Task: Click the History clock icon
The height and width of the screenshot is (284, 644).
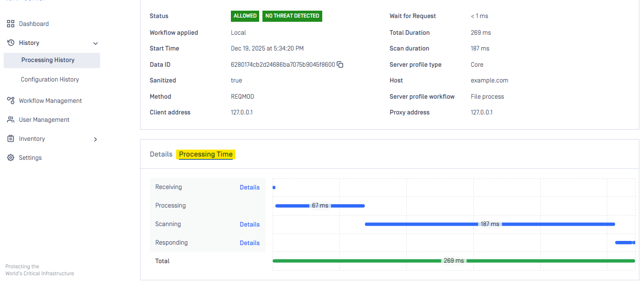Action: (x=11, y=43)
